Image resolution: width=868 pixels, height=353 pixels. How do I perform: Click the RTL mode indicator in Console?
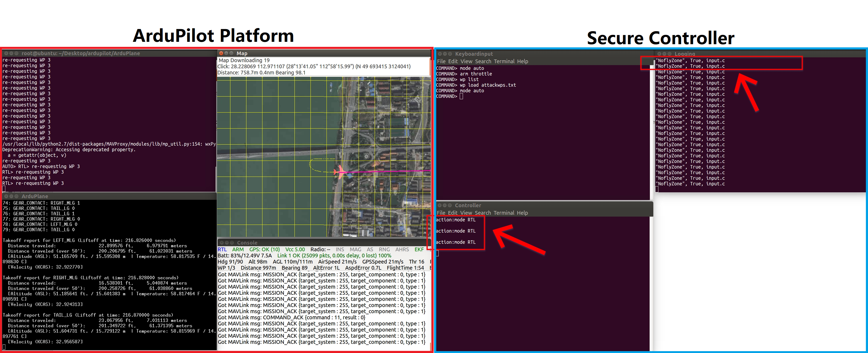click(222, 249)
